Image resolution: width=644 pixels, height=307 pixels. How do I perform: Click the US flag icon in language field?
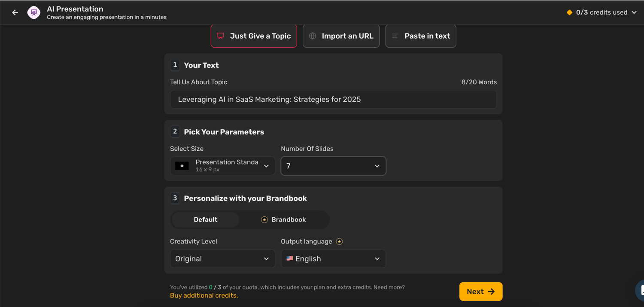290,258
